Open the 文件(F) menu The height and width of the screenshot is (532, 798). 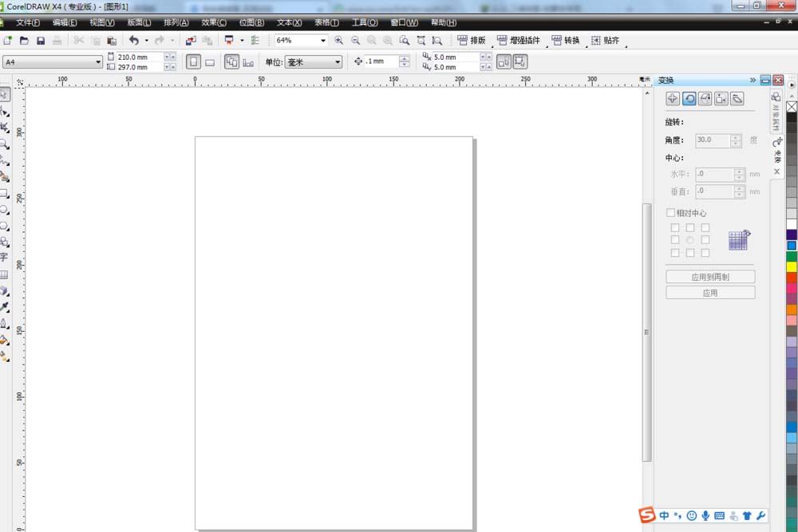point(27,22)
